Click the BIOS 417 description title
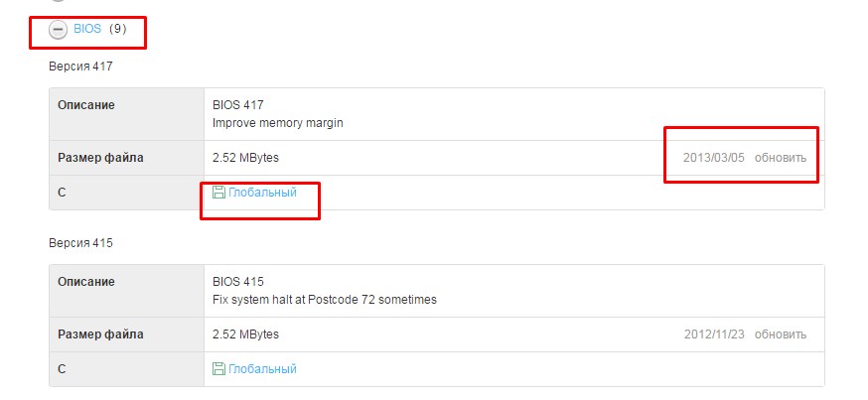868x400 pixels. tap(237, 104)
